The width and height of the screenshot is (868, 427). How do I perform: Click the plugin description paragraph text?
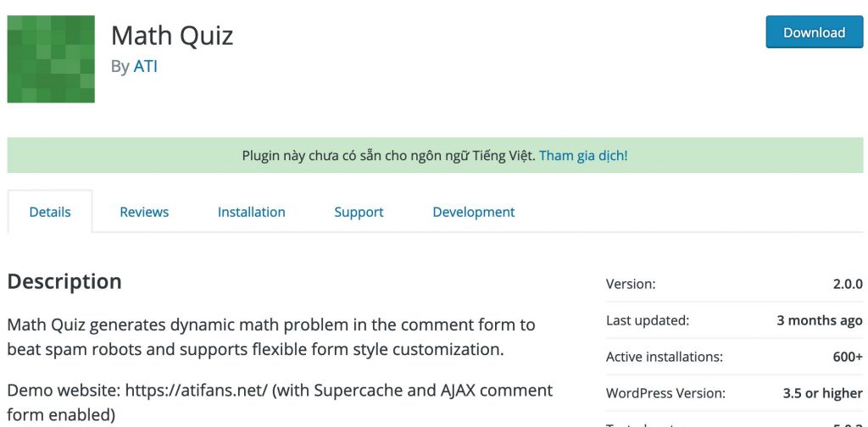tap(271, 336)
